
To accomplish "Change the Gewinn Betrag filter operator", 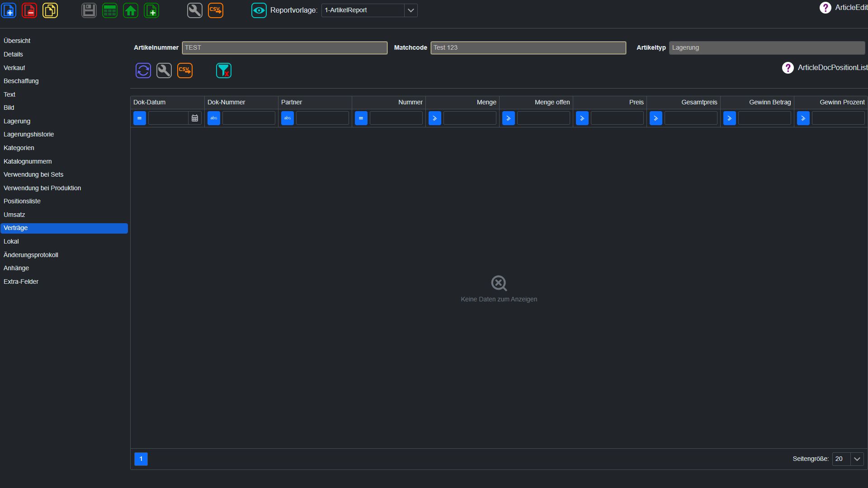I will (x=730, y=118).
